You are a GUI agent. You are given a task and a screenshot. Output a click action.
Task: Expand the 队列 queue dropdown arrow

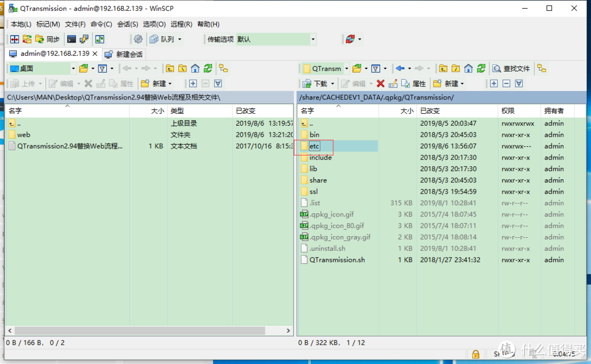coord(180,39)
